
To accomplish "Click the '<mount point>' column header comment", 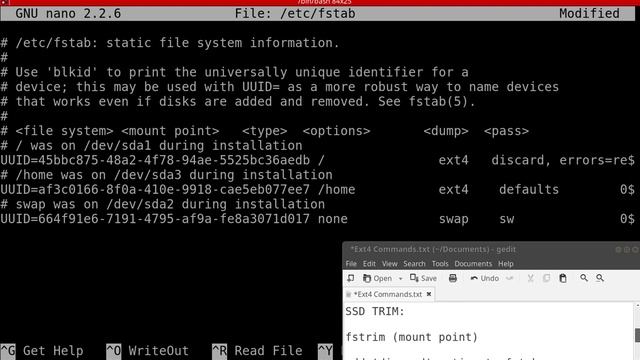I will (170, 131).
